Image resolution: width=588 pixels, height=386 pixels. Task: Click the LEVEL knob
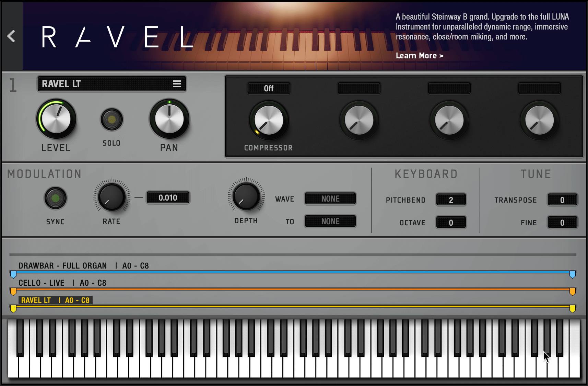point(56,119)
